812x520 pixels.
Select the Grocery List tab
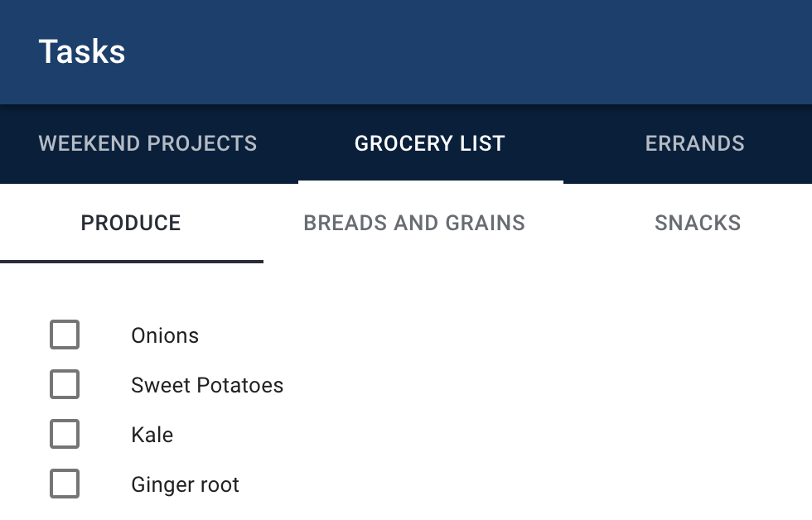point(430,144)
